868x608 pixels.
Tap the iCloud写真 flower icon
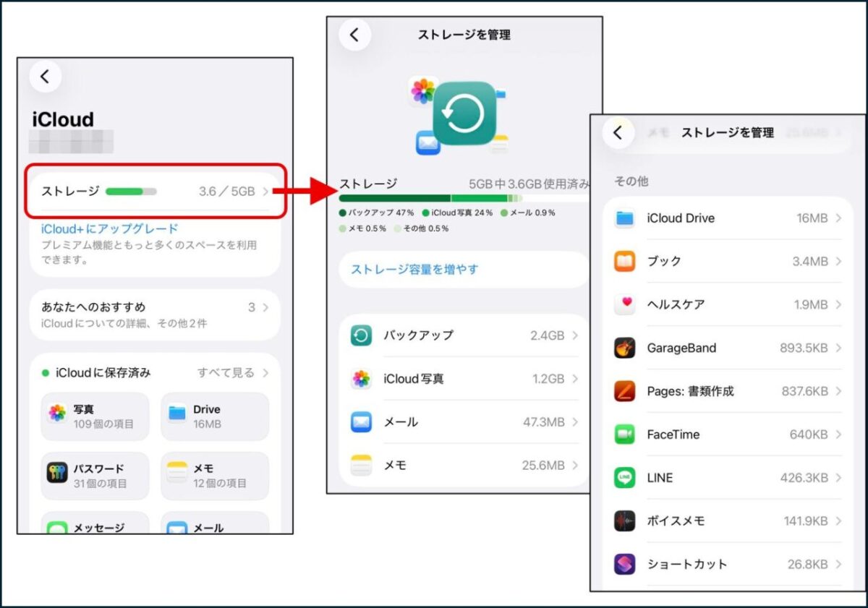pos(361,379)
